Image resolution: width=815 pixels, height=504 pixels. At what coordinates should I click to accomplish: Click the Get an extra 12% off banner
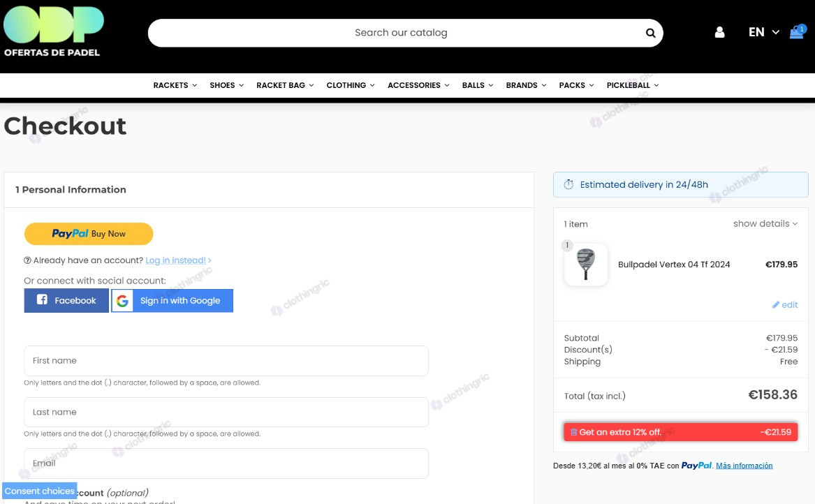click(680, 432)
